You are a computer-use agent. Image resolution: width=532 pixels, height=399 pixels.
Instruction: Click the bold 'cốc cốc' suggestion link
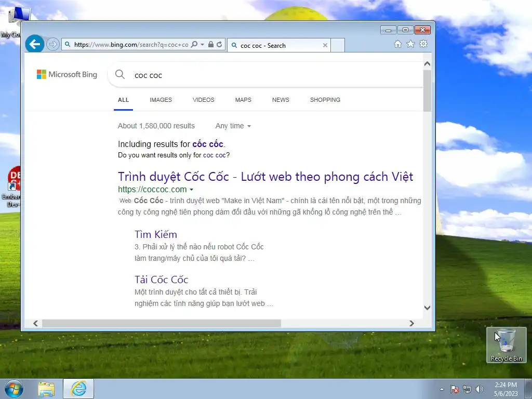click(208, 144)
